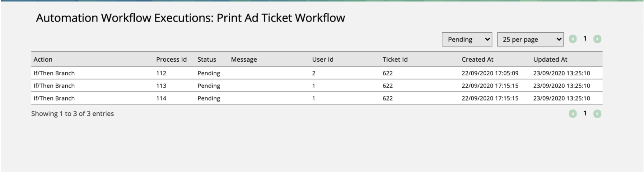This screenshot has height=173, width=644.
Task: Open the 25 per page dropdown
Action: pyautogui.click(x=530, y=40)
